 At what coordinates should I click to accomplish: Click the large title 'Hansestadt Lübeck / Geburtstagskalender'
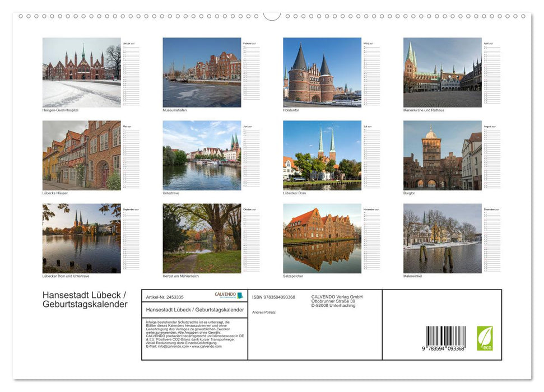(85, 300)
